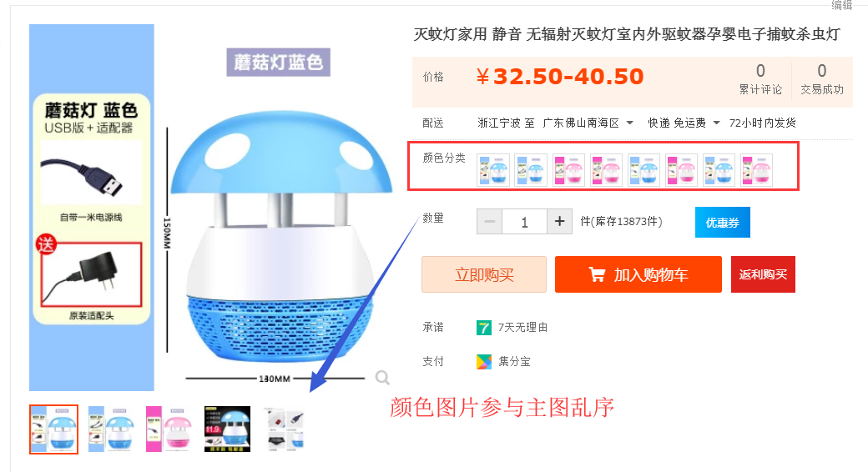
Task: Expand the 广东佛山南海区 destination dropdown
Action: [629, 123]
